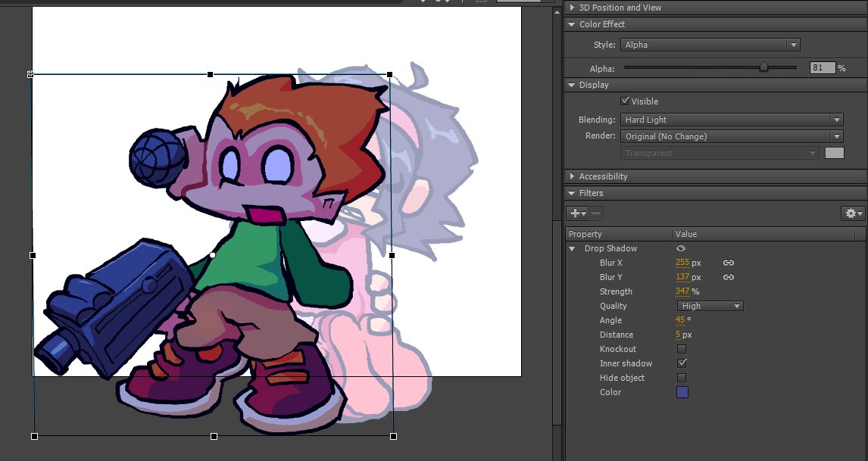The image size is (868, 461).
Task: Toggle the Drop Shadow filter eye icon
Action: coord(681,248)
